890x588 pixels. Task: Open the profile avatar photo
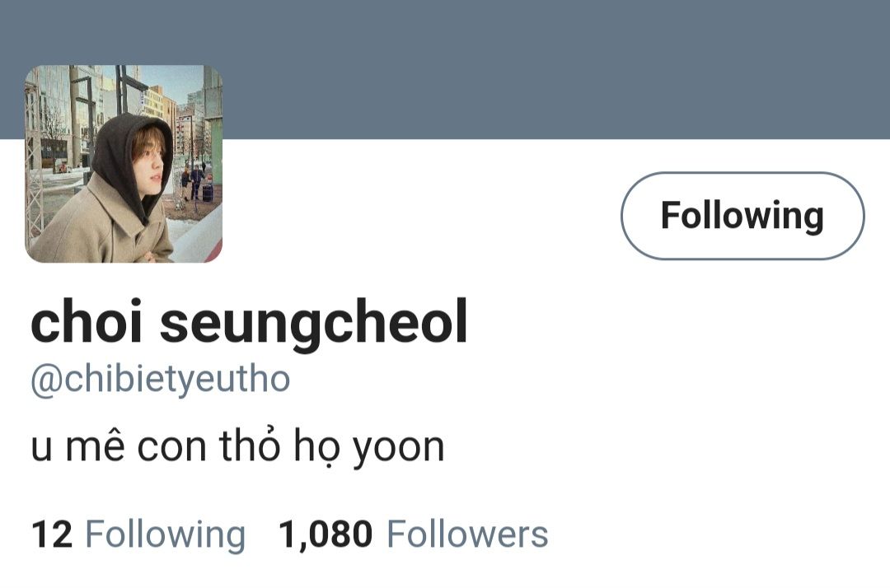[124, 164]
